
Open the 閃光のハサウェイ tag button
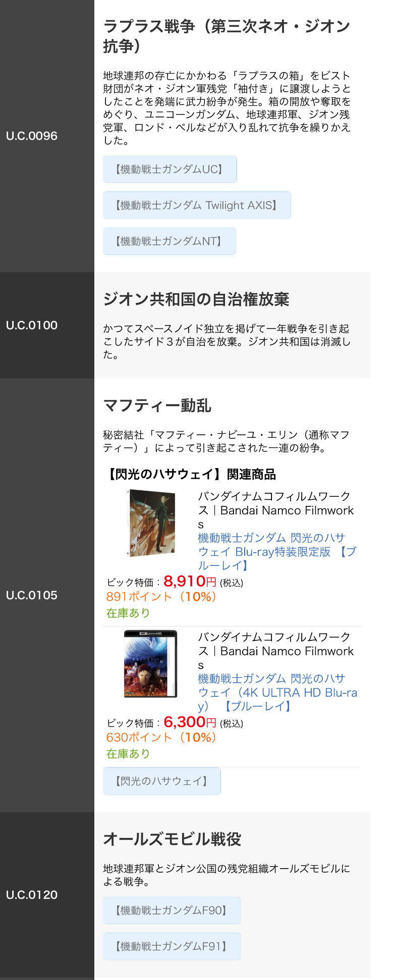[x=162, y=781]
